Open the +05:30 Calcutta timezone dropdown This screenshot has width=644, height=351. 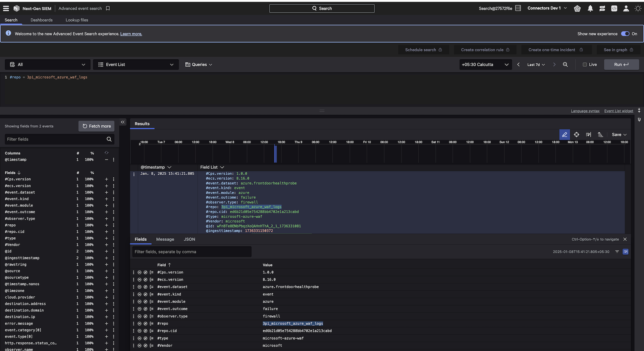tap(485, 64)
